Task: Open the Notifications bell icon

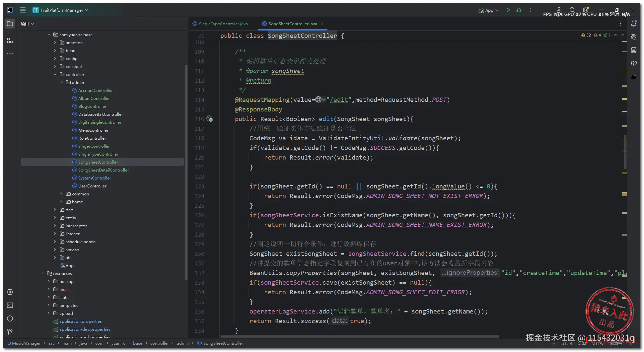Action: coord(633,24)
